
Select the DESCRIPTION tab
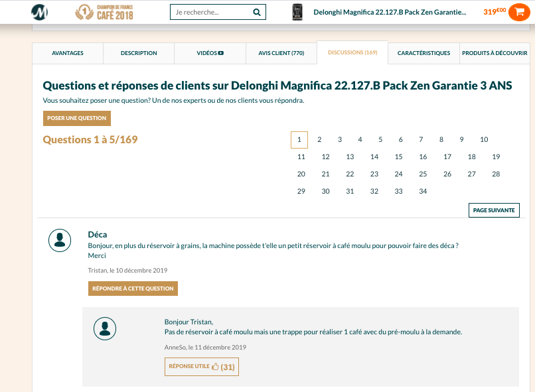coord(139,52)
